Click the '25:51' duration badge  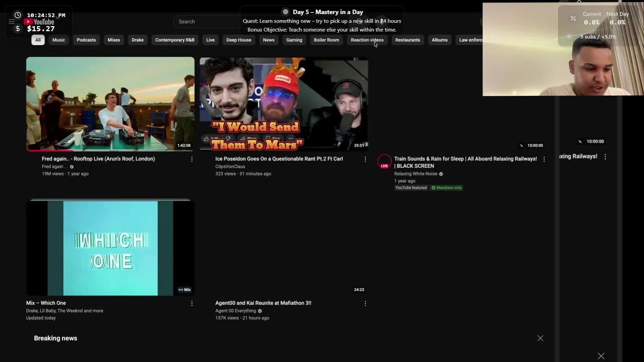click(359, 145)
